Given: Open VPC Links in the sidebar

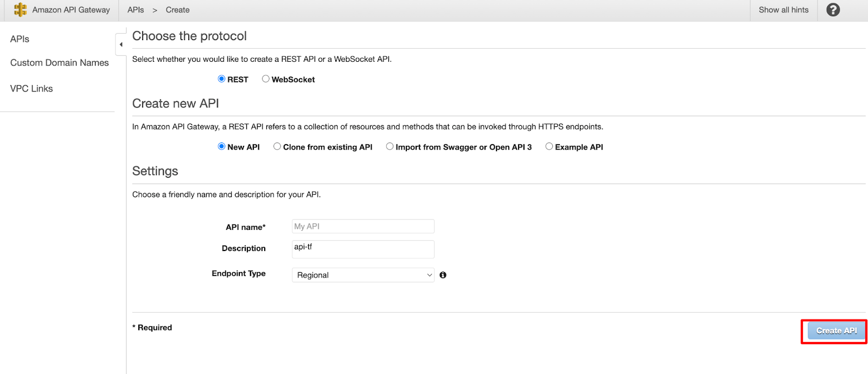Looking at the screenshot, I should pos(31,88).
